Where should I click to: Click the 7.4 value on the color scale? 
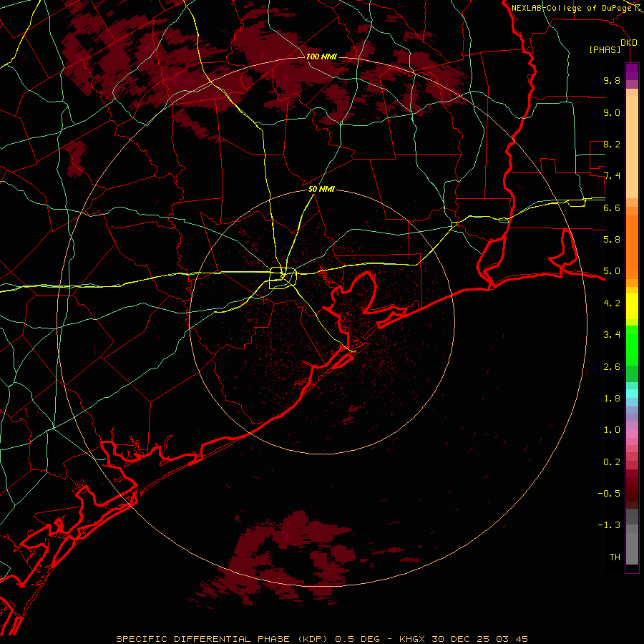click(x=612, y=176)
